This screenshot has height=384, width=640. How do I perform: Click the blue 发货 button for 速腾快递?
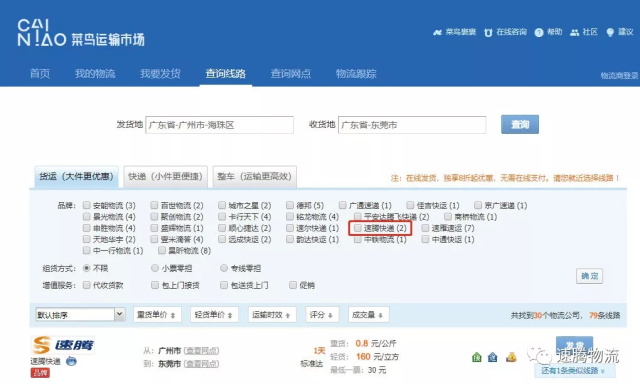tap(574, 346)
